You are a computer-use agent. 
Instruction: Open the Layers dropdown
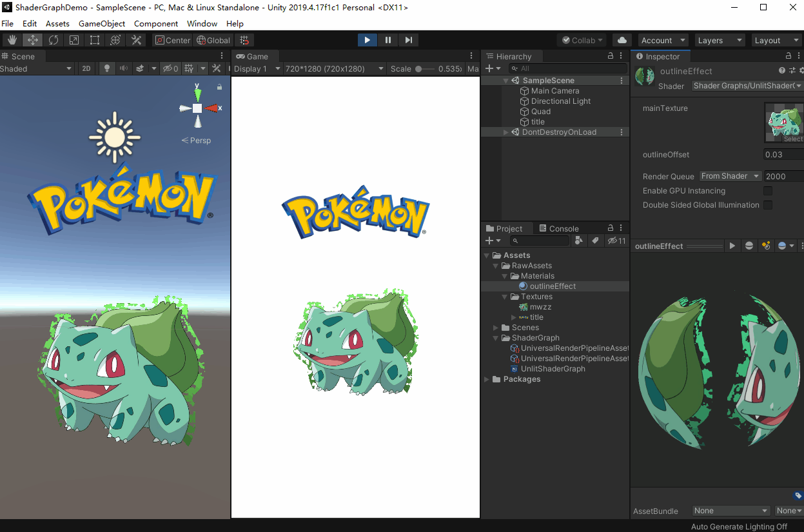pos(720,40)
